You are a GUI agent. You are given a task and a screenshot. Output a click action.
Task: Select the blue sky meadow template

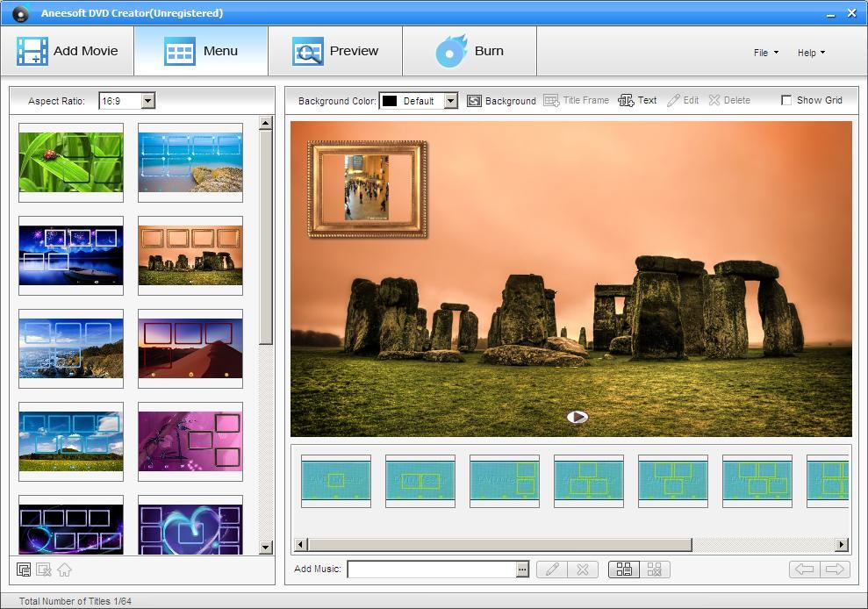pyautogui.click(x=71, y=441)
